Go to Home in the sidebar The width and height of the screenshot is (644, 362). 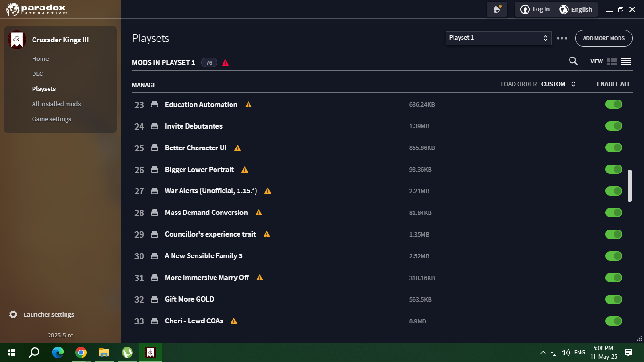tap(41, 59)
